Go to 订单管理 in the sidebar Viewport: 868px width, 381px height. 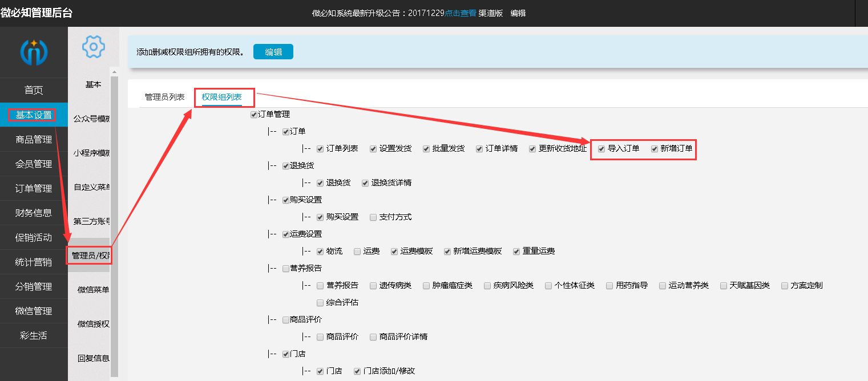34,189
